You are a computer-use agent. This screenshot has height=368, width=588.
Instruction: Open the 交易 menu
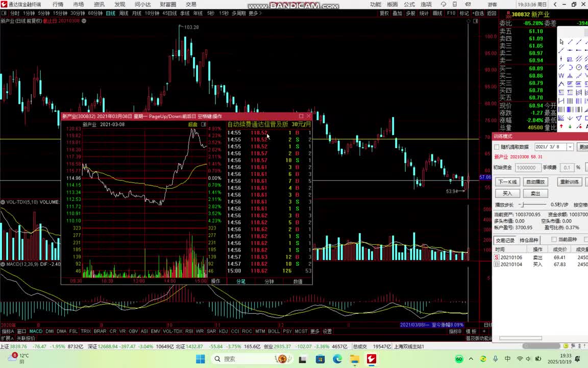(191, 5)
